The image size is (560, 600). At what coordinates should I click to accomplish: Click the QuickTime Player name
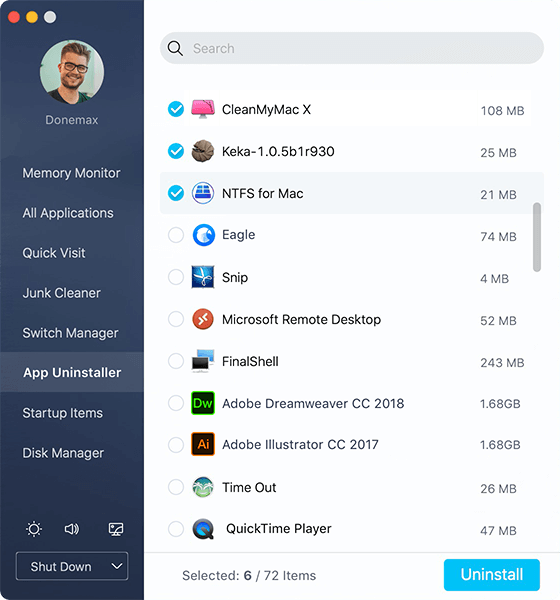click(279, 529)
